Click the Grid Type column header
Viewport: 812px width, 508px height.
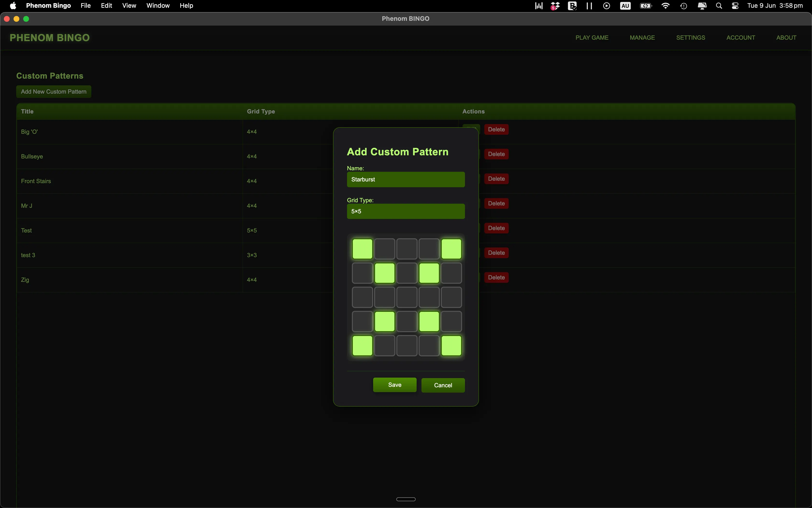[x=261, y=112]
